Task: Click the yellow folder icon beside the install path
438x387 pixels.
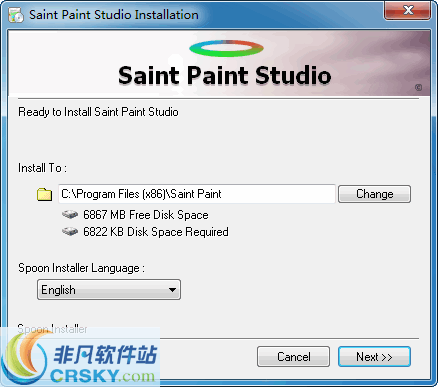Action: (44, 194)
